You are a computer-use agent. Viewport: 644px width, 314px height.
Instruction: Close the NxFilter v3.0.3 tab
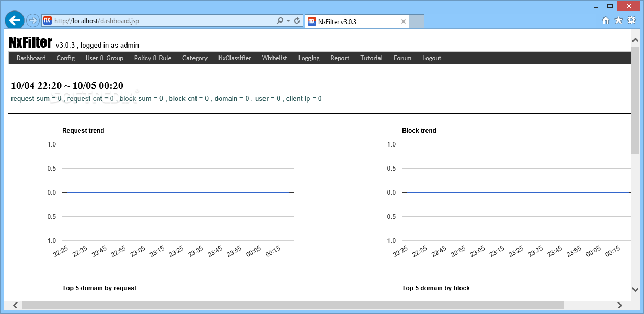[404, 21]
